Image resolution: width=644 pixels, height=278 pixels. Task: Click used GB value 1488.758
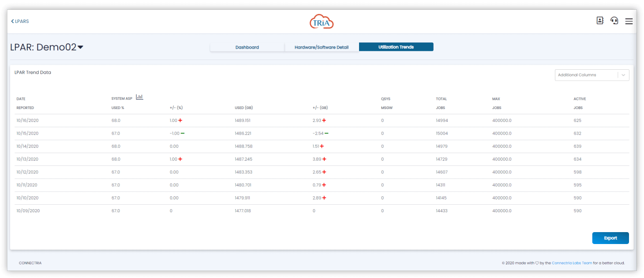(x=243, y=146)
